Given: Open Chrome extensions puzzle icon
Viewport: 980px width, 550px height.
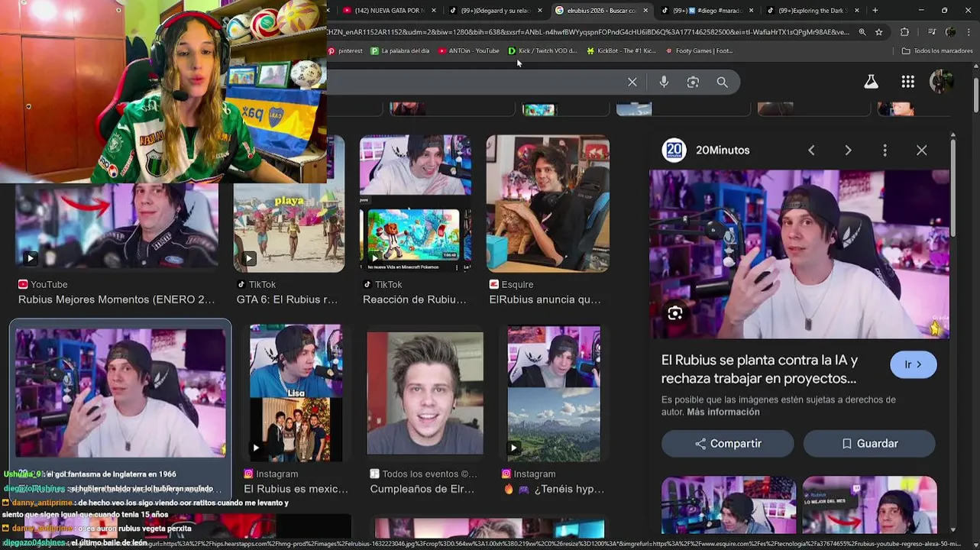Looking at the screenshot, I should [904, 32].
